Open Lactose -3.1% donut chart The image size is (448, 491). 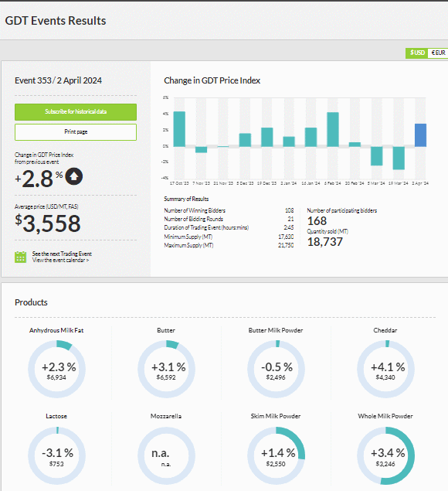56,455
